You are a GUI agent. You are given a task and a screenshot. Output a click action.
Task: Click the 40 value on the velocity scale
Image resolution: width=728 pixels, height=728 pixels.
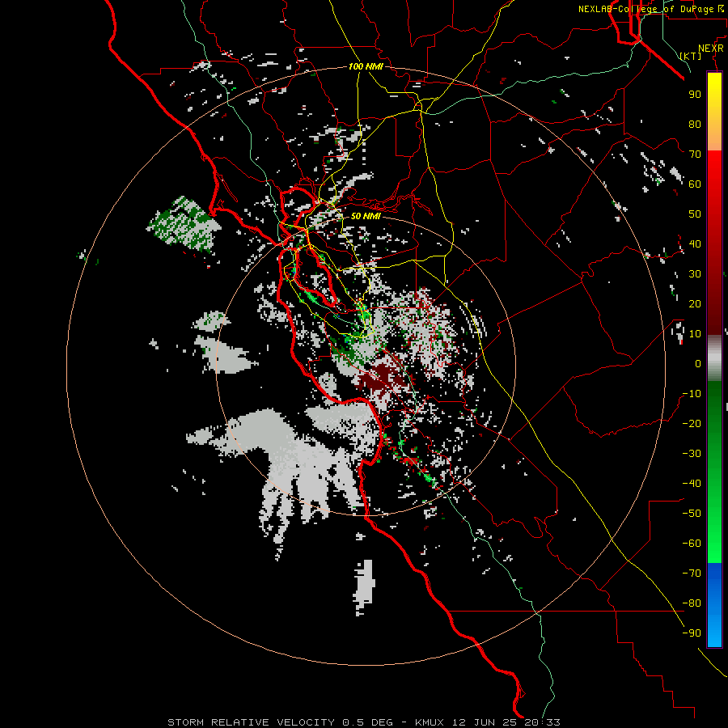695,243
